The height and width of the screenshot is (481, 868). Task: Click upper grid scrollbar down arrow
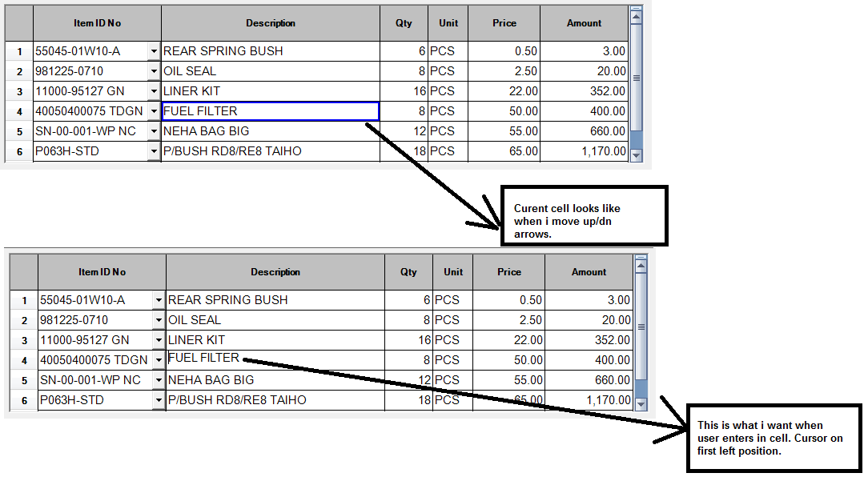coord(636,155)
